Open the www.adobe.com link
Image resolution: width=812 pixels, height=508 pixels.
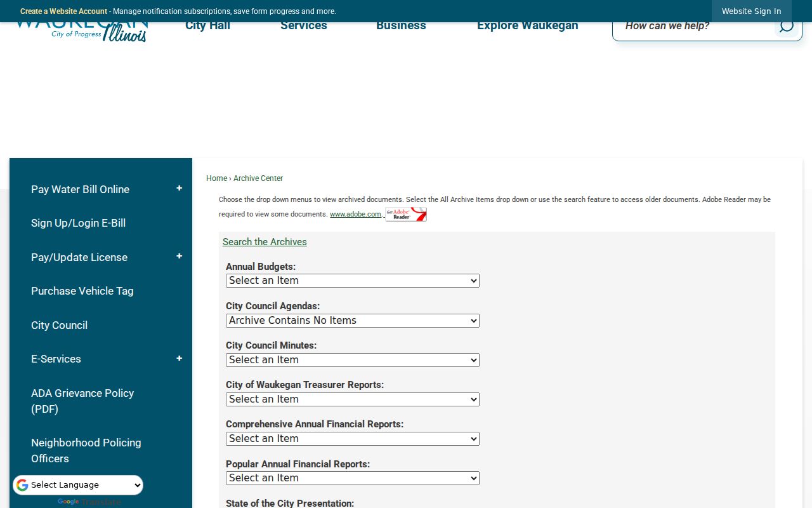tap(355, 215)
